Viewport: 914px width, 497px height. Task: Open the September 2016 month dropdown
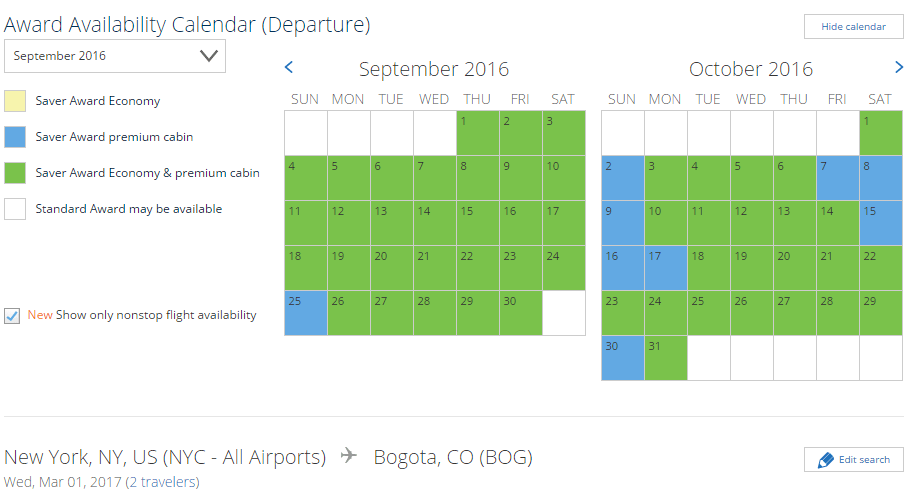(115, 56)
